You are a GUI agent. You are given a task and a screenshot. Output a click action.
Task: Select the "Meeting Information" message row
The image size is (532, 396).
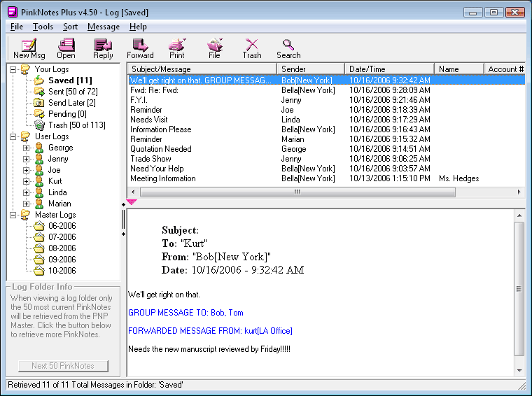[326, 178]
